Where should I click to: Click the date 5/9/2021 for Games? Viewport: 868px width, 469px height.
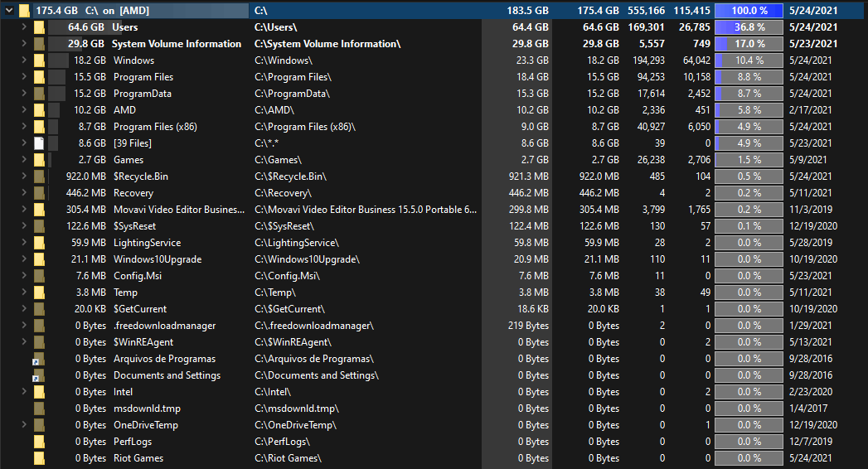pos(808,160)
